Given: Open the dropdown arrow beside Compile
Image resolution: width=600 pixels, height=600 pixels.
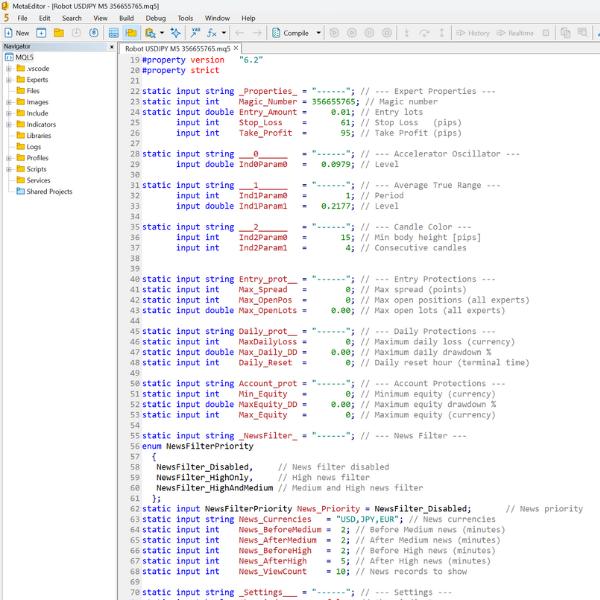Looking at the screenshot, I should coord(319,33).
